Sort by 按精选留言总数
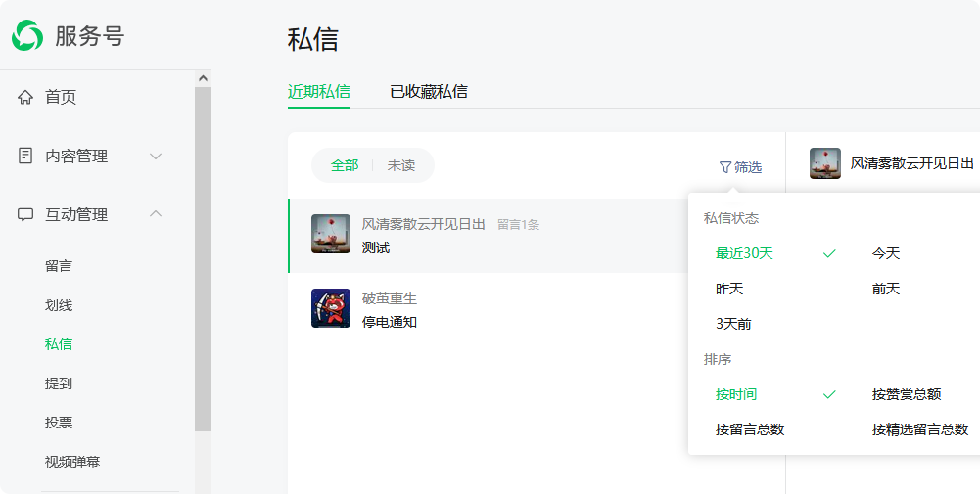The width and height of the screenshot is (980, 494). pos(920,429)
